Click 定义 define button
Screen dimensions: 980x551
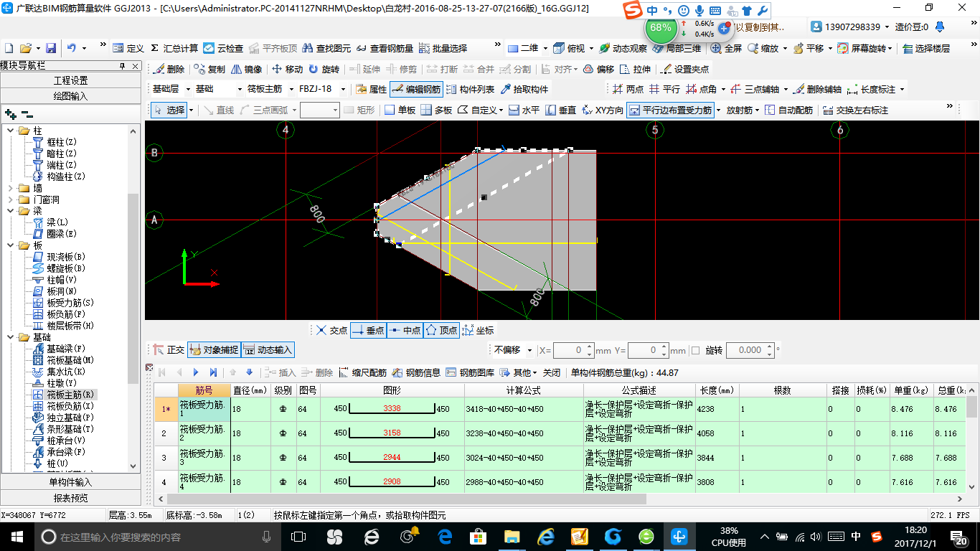pos(128,48)
